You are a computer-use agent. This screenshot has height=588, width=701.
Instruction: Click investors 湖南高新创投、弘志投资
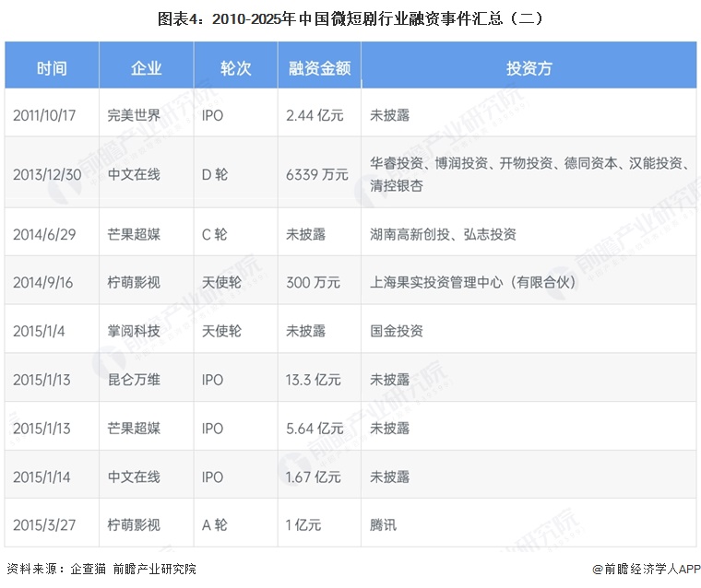(x=443, y=234)
